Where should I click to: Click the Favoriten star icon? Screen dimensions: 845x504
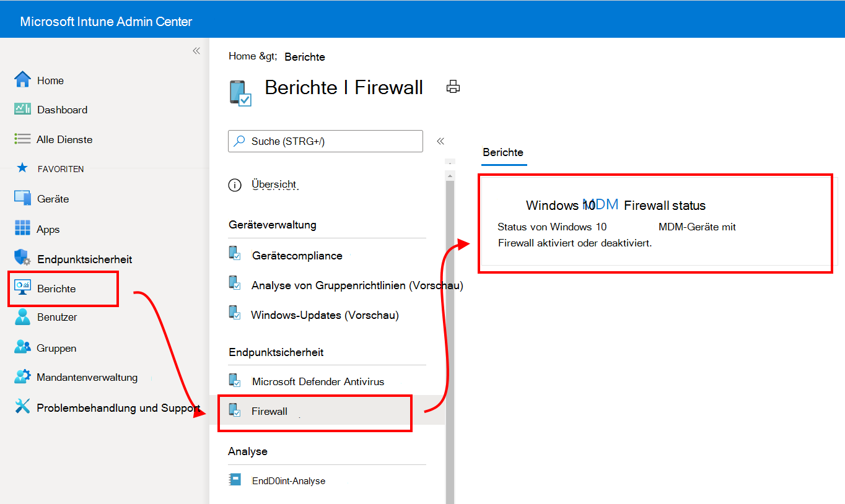(22, 168)
